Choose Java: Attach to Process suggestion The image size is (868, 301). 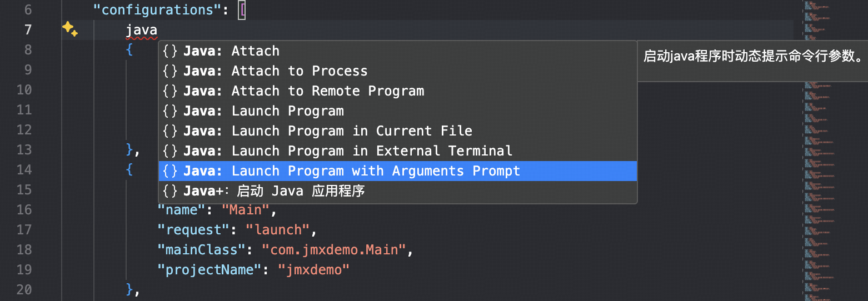(x=397, y=71)
